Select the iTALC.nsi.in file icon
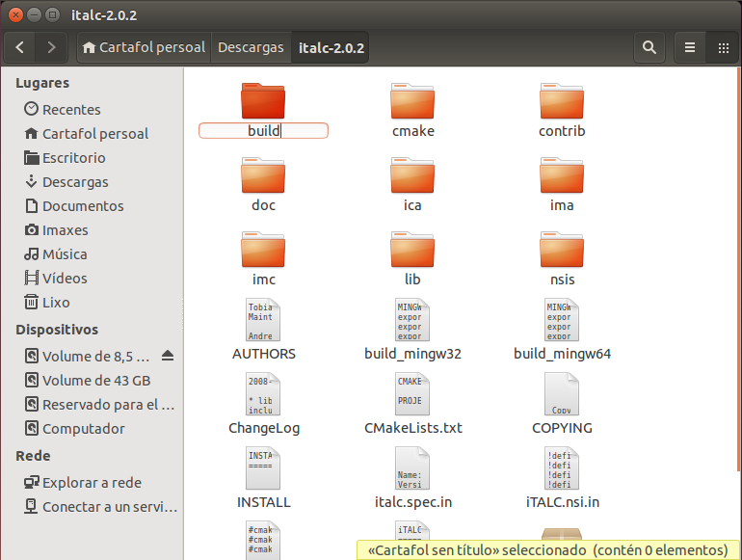Viewport: 742px width, 560px height. 562,468
